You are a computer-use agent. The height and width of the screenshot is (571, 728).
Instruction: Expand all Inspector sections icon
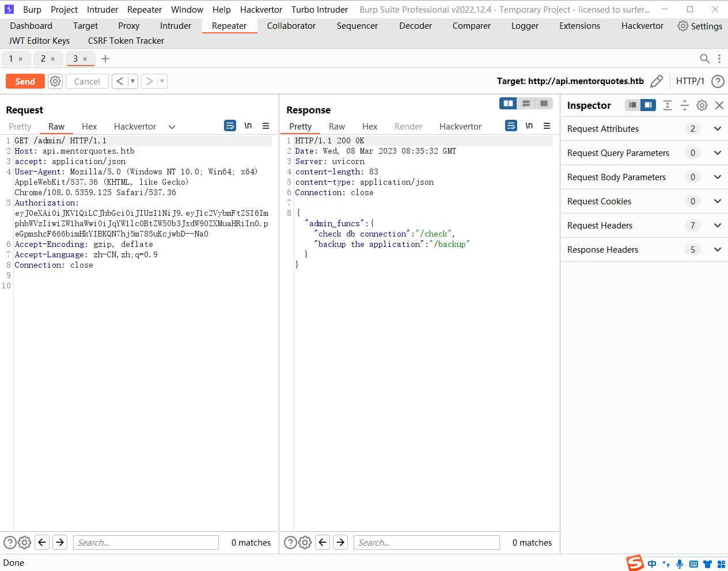click(x=668, y=105)
